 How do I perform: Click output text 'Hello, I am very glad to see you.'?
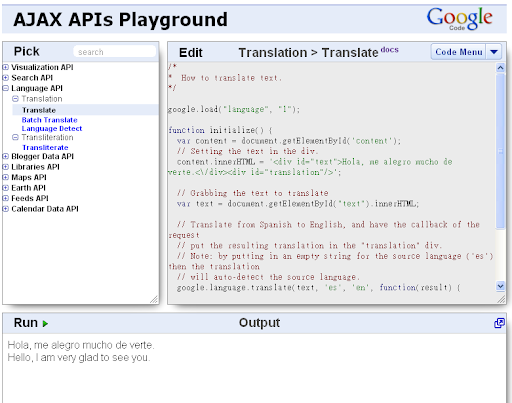click(x=79, y=358)
